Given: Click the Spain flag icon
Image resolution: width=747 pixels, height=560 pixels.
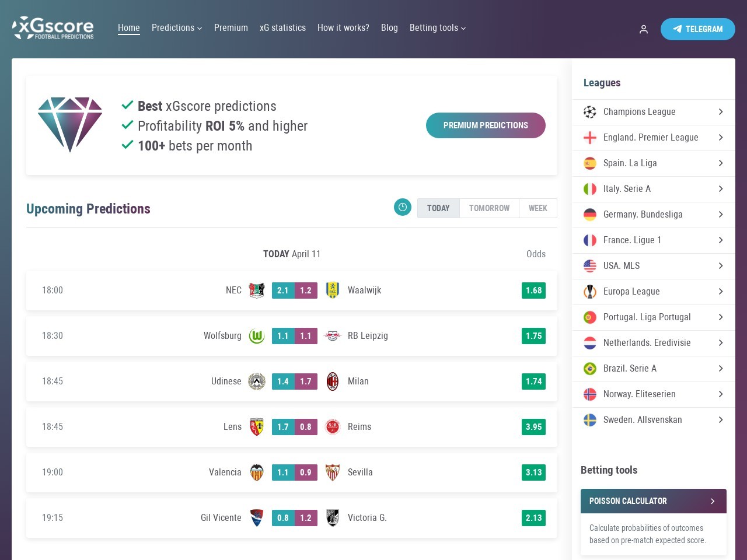Looking at the screenshot, I should click(x=590, y=163).
